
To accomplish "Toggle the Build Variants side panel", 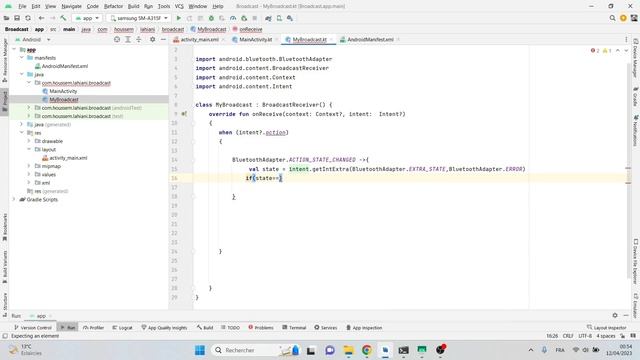I will click(x=4, y=267).
